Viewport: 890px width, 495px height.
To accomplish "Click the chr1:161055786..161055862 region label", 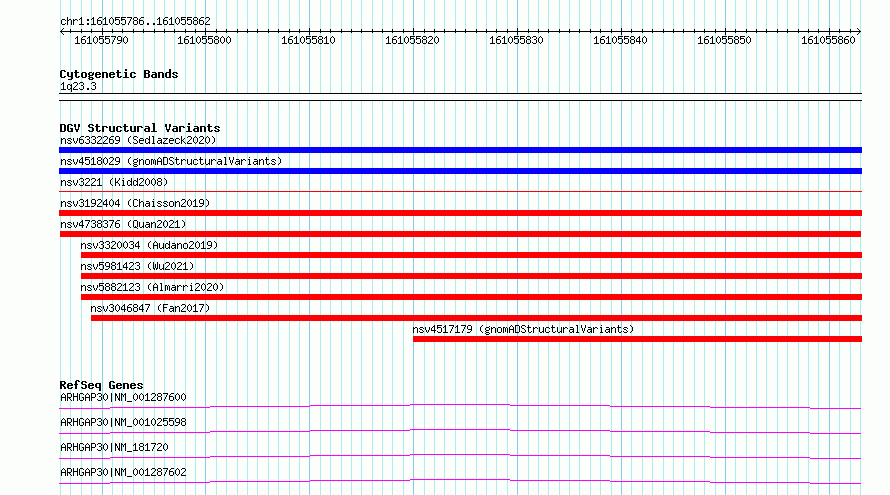I will tap(135, 21).
